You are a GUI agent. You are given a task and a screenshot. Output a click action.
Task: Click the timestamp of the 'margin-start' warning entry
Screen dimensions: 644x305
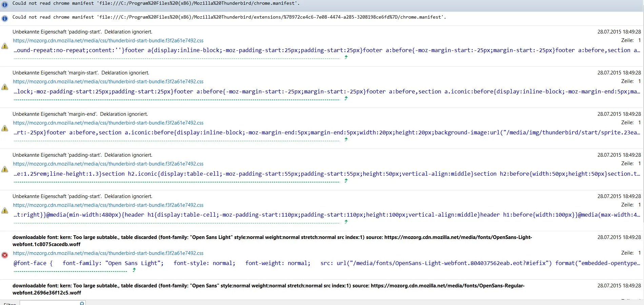(619, 73)
